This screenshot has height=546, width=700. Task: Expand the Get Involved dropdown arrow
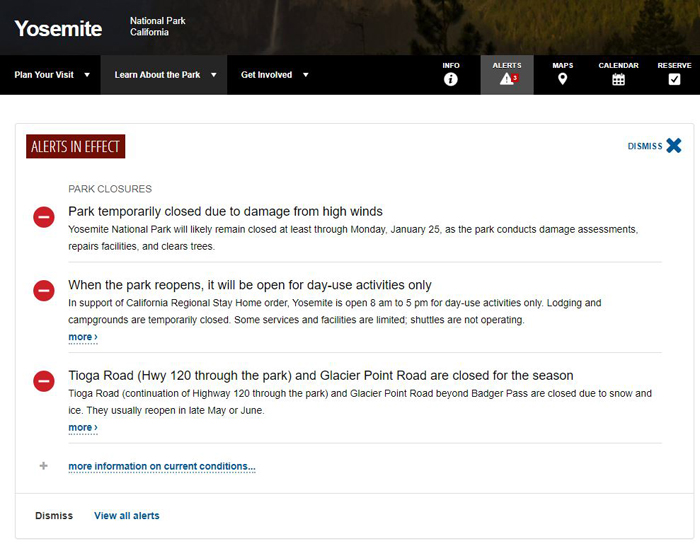click(x=306, y=75)
